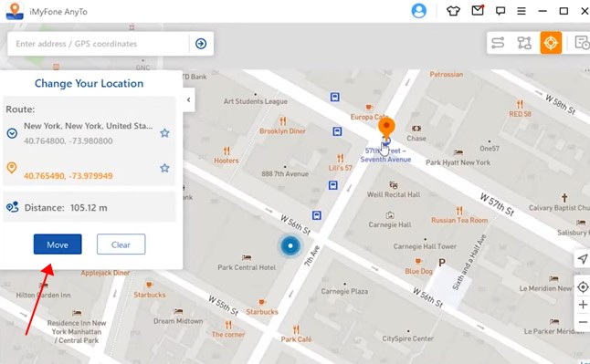The height and width of the screenshot is (364, 590).
Task: Click the Dream Midtown hotel marker
Action: pos(178,311)
